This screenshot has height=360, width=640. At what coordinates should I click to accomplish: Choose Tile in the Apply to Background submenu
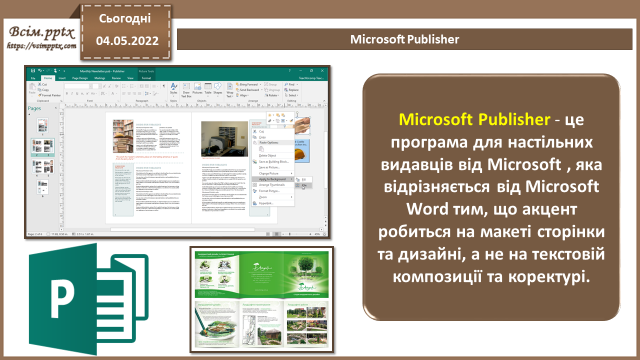(x=303, y=185)
